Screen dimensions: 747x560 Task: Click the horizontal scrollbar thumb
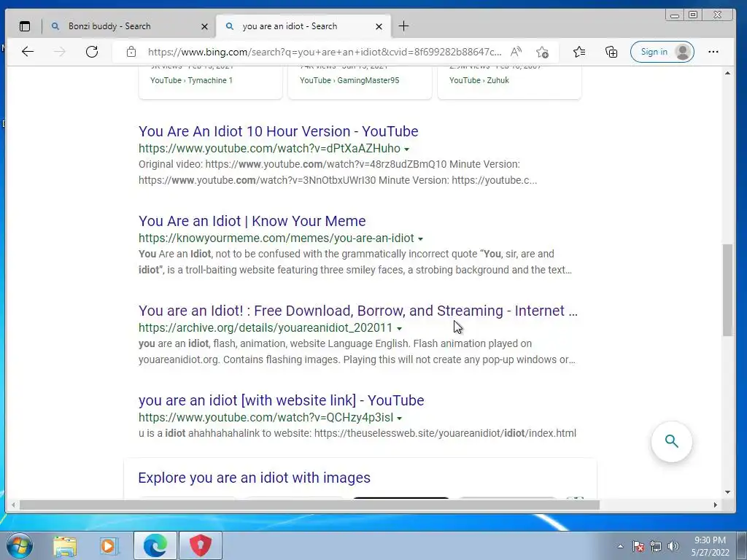[309, 505]
